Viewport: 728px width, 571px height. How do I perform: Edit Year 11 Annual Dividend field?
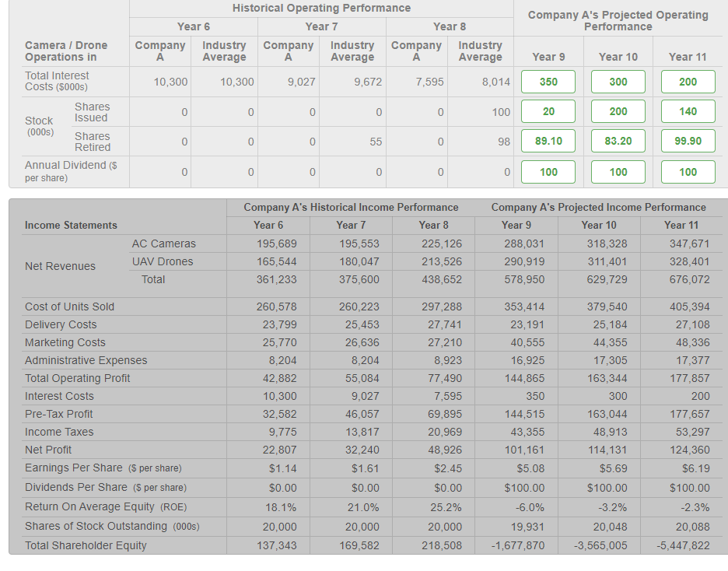pyautogui.click(x=688, y=172)
